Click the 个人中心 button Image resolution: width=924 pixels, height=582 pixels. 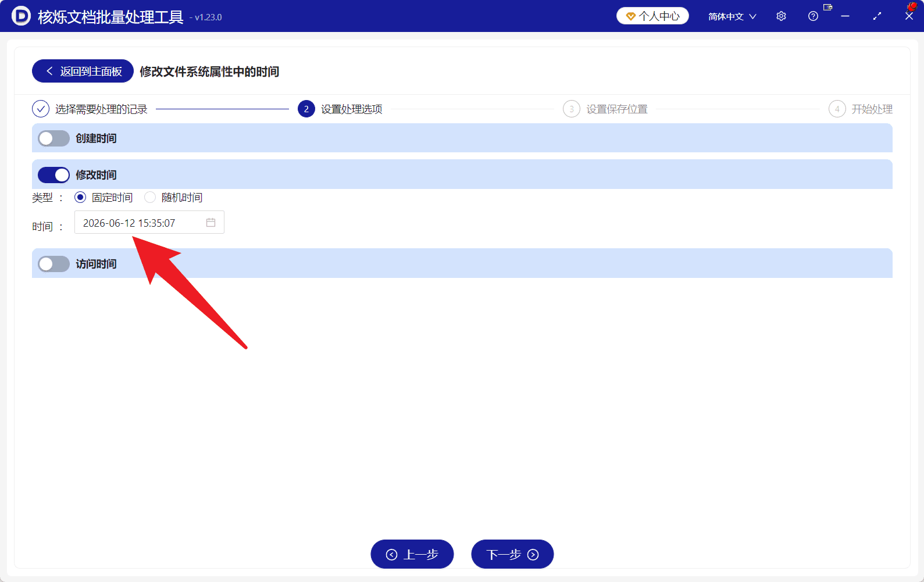click(652, 16)
